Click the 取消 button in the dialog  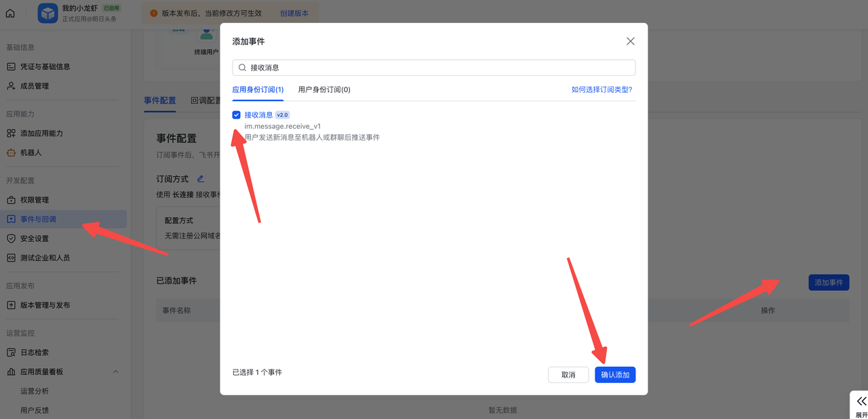(x=568, y=374)
